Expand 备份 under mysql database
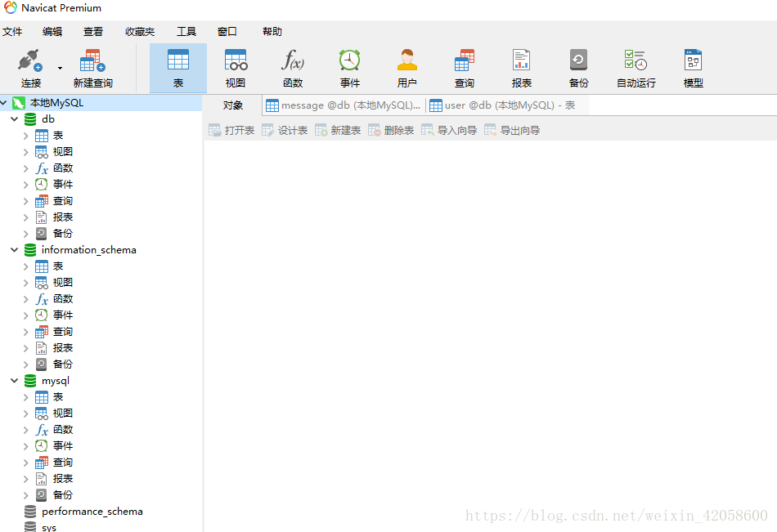Image resolution: width=777 pixels, height=532 pixels. click(26, 495)
